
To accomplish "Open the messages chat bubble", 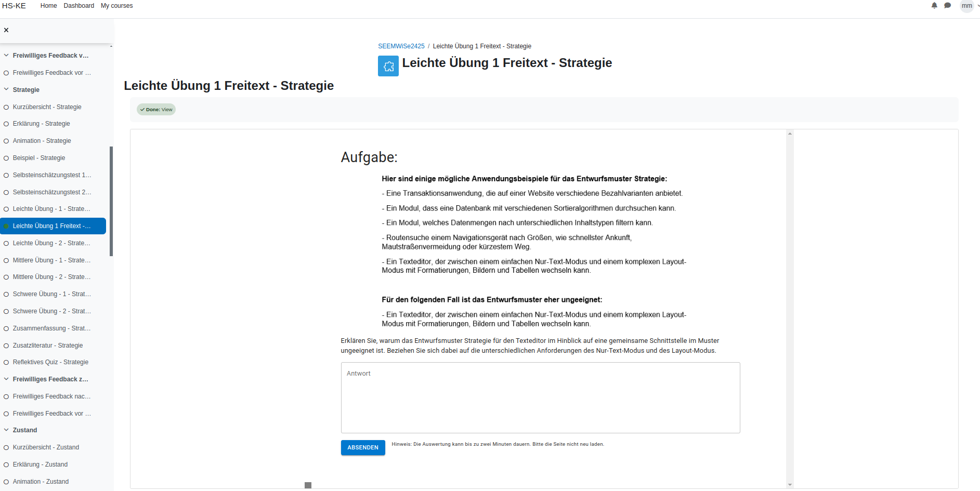I will pos(947,6).
